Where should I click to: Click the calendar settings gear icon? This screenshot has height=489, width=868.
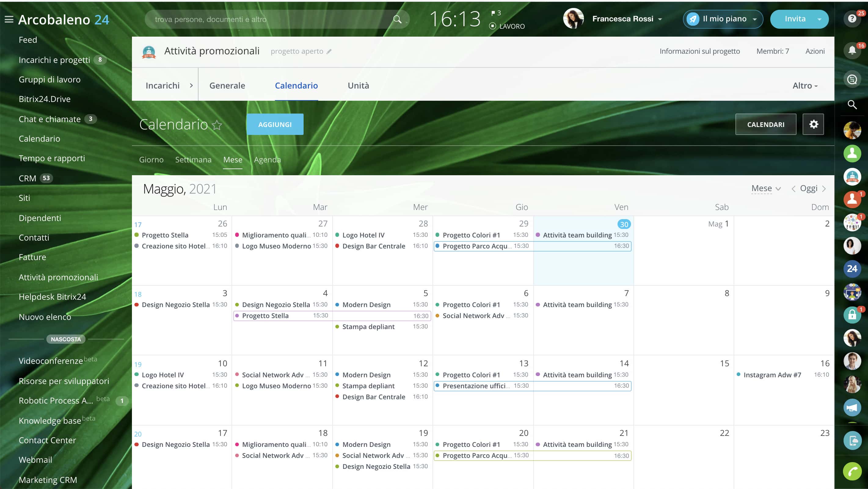coord(813,124)
